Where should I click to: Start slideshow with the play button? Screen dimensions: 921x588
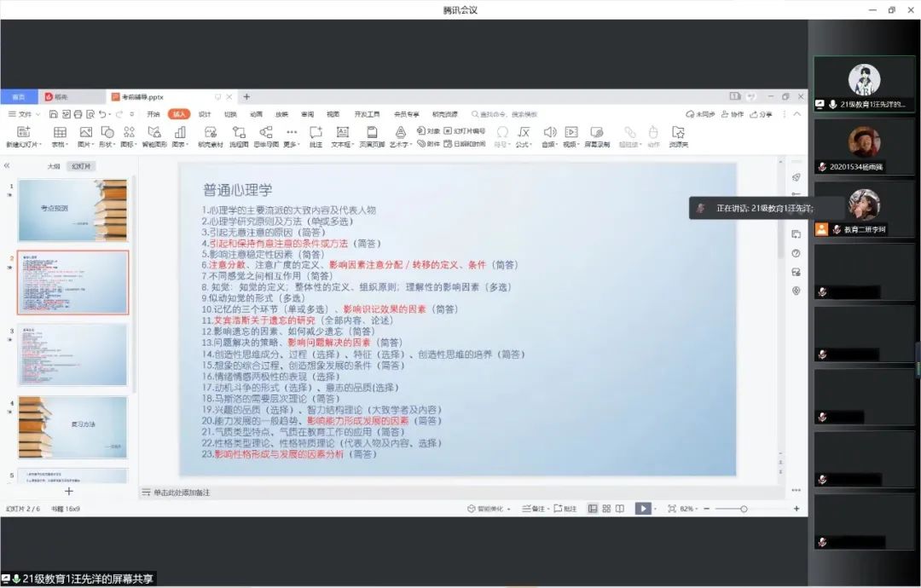point(642,509)
